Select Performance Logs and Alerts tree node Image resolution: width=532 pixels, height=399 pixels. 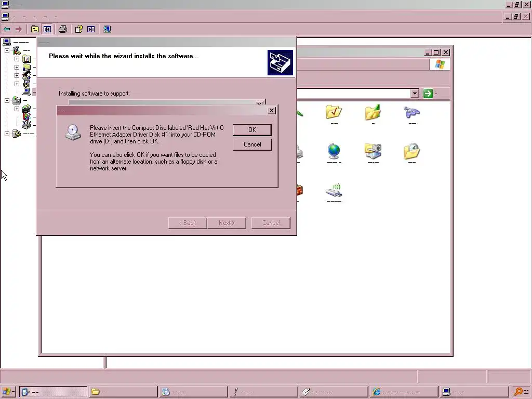coord(29,84)
